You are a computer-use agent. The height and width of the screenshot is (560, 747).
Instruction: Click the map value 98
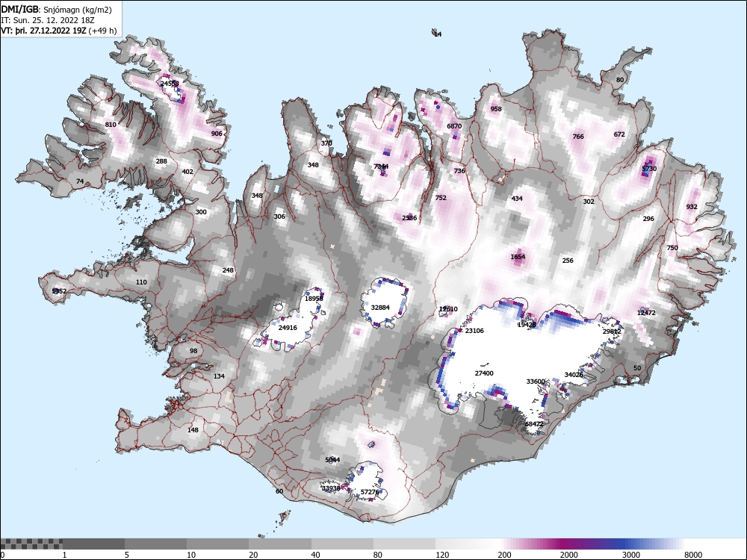(193, 351)
